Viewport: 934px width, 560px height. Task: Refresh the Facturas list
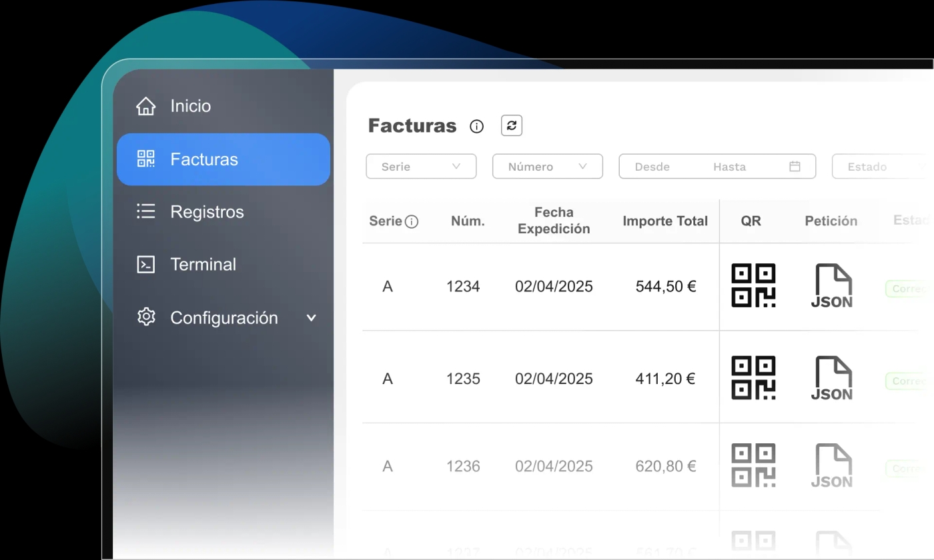[511, 125]
